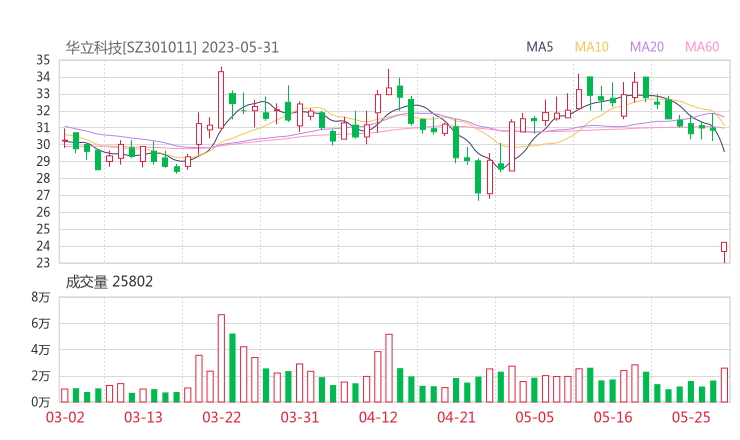Select the 05-25 date axis label
Viewport: 740px width, 440px height.
tap(691, 417)
